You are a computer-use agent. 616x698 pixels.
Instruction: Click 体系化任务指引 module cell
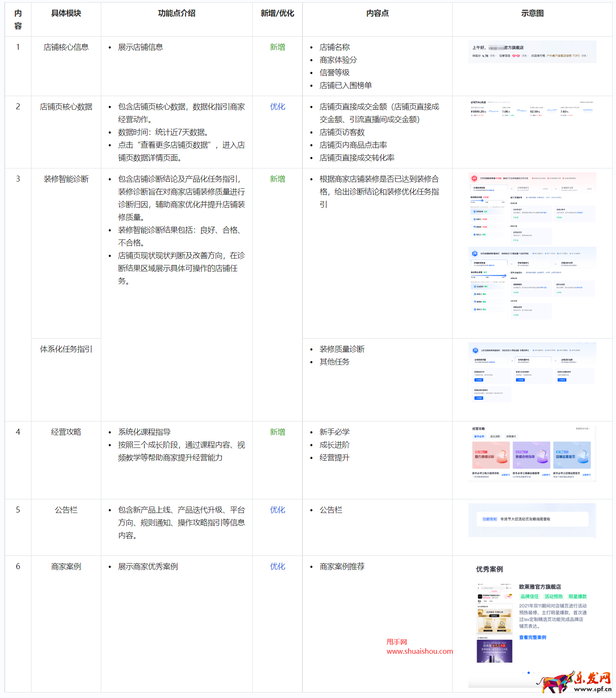[66, 349]
